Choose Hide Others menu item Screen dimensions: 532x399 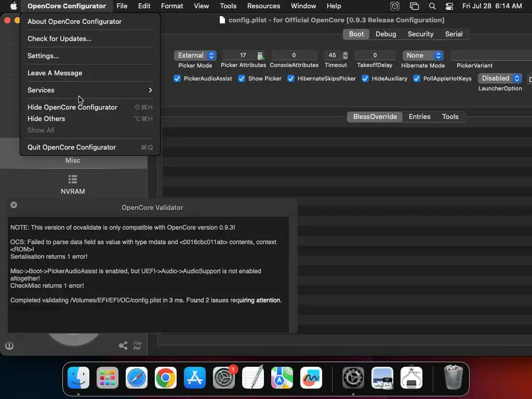90,119
